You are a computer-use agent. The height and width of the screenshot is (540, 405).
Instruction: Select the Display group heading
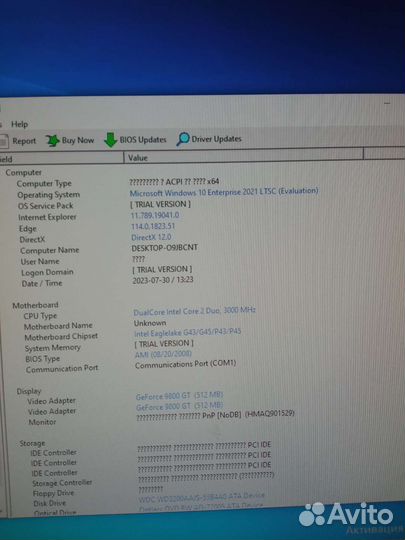pyautogui.click(x=29, y=391)
